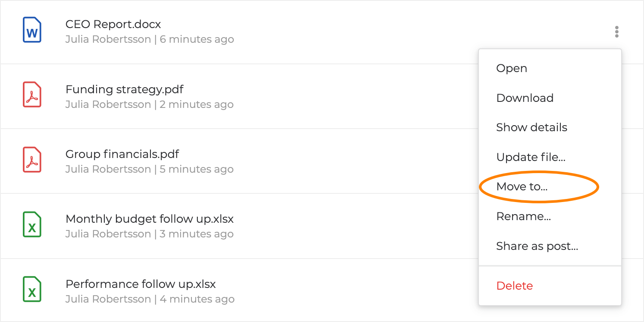Click the red Delete menu option
This screenshot has width=644, height=322.
tap(514, 286)
